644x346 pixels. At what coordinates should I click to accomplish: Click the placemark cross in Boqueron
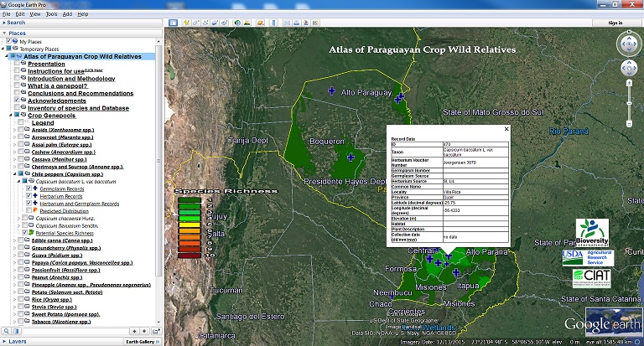tap(351, 158)
